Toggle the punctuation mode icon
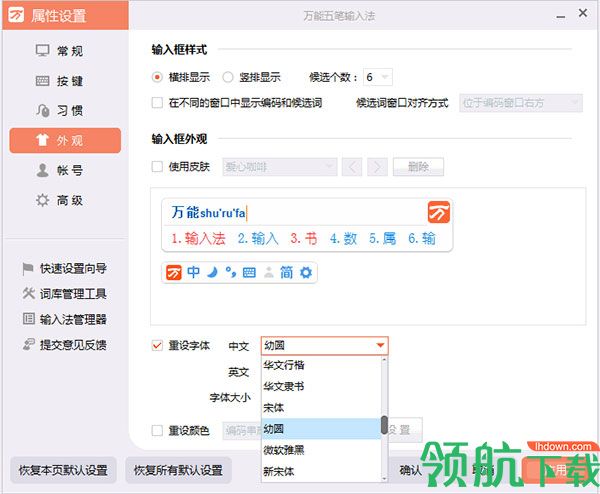600x494 pixels. click(231, 272)
